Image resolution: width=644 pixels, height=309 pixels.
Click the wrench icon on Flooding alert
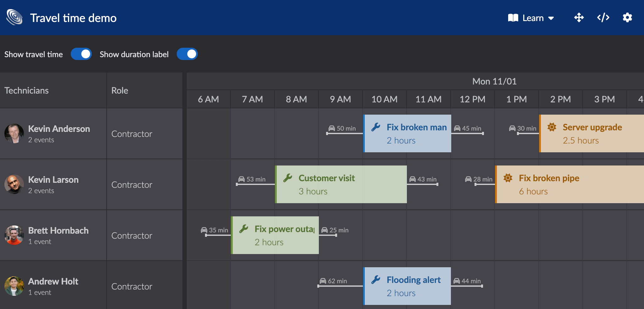pyautogui.click(x=376, y=279)
